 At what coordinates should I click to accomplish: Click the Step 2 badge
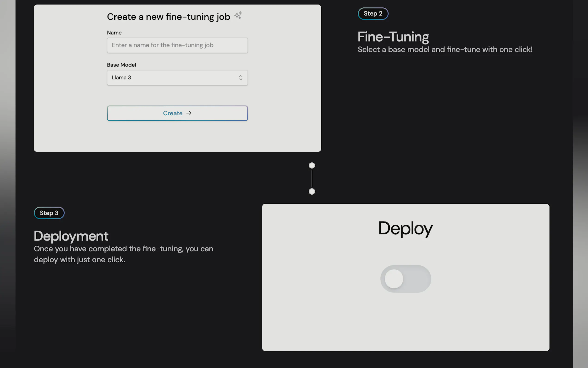[x=373, y=14]
